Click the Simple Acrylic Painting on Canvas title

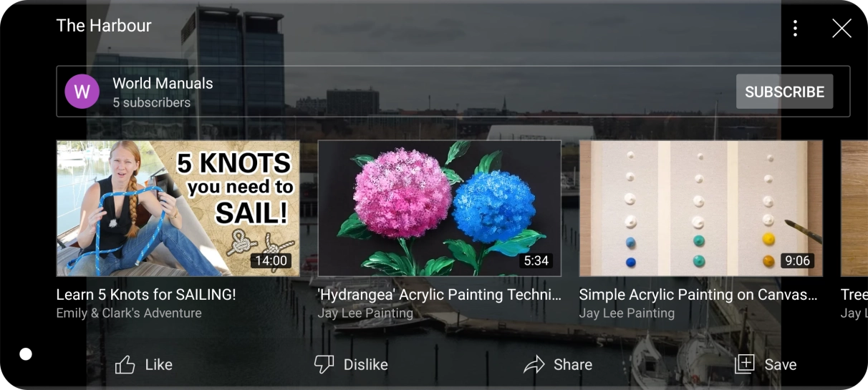[698, 294]
